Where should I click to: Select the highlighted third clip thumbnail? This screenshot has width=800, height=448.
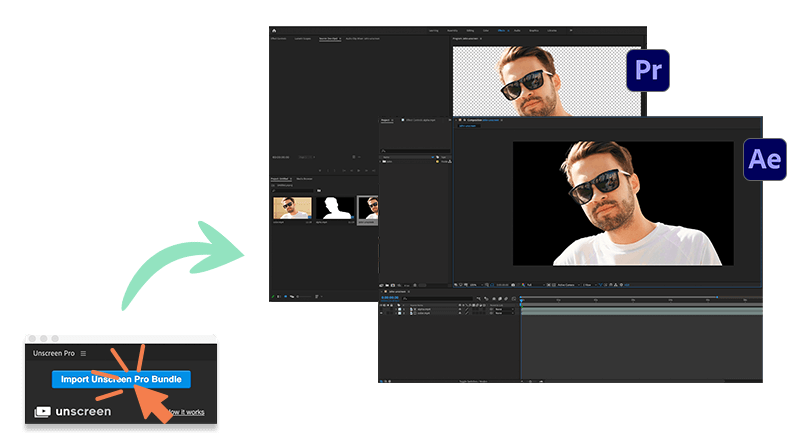coord(368,208)
